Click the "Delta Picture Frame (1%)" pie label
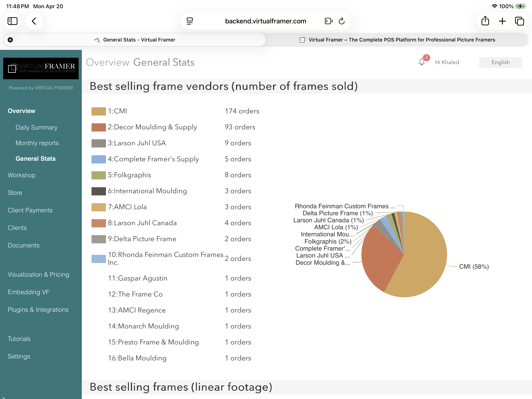 (x=338, y=213)
